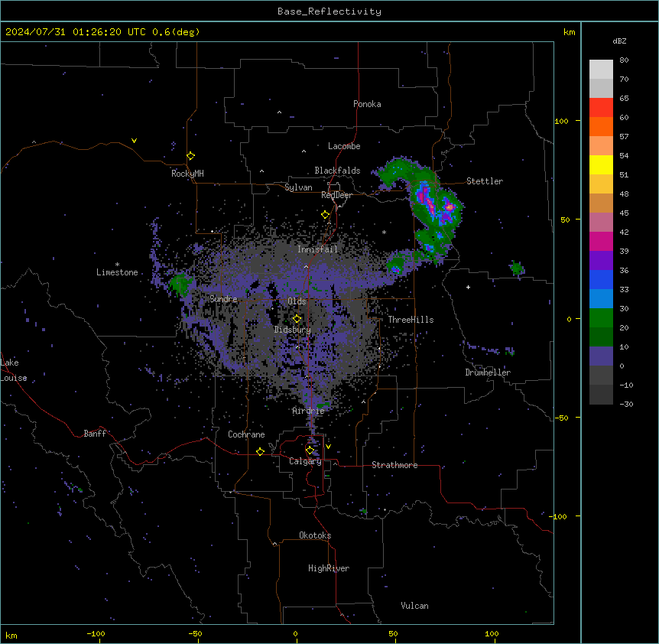Click the yellow diamond marker above RockyMH
Image resolution: width=659 pixels, height=644 pixels.
pos(190,156)
